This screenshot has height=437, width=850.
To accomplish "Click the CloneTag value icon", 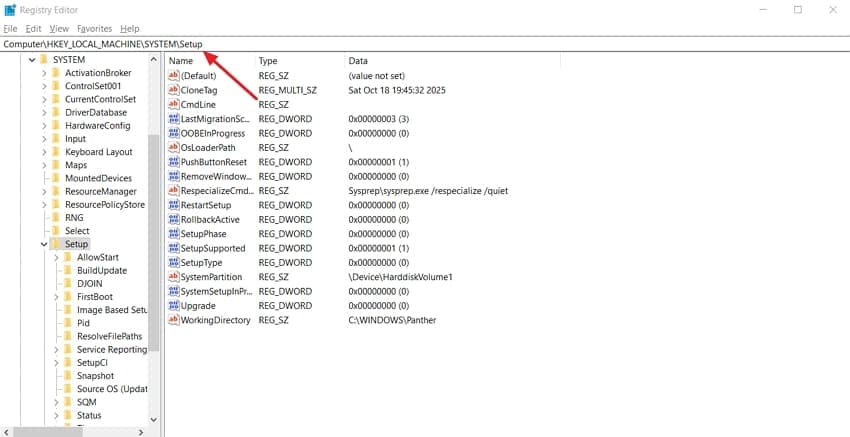I will coord(173,90).
